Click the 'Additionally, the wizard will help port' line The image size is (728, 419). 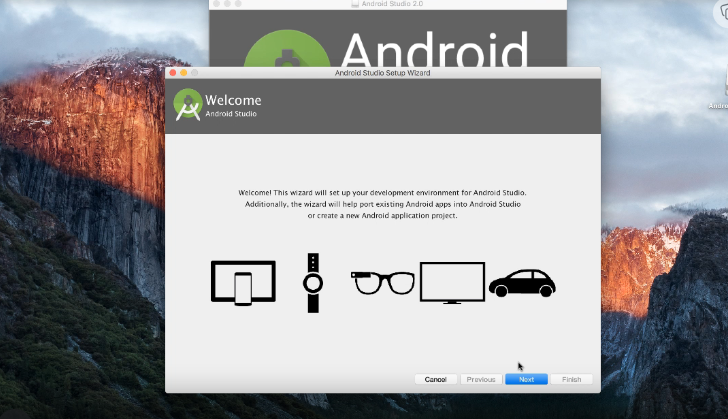point(383,204)
